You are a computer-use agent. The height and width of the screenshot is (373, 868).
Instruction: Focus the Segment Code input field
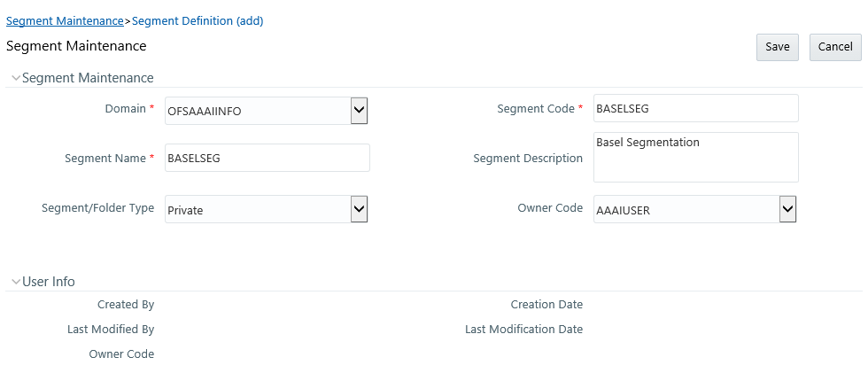695,109
